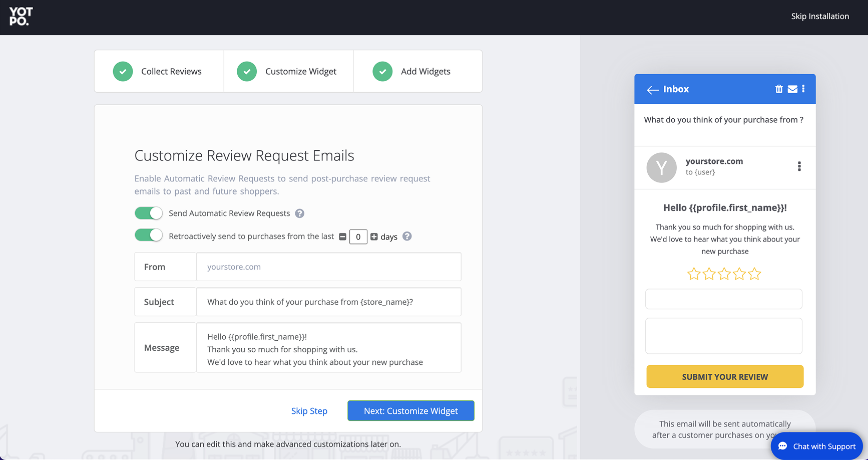Click the 'Subject' field label
868x460 pixels.
point(159,302)
